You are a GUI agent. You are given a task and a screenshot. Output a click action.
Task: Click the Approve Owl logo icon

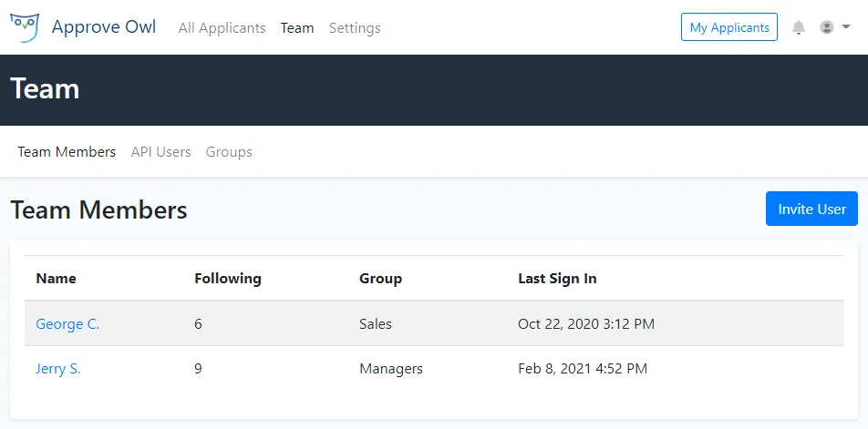(26, 27)
